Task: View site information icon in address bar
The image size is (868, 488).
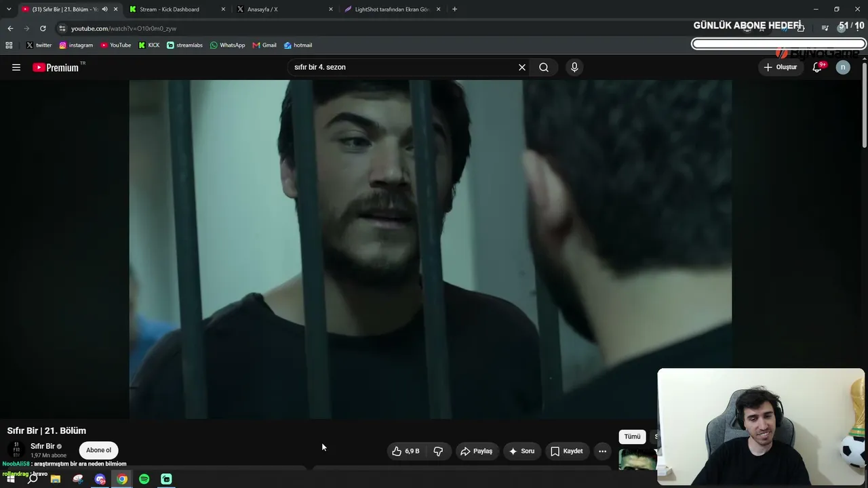Action: click(62, 28)
